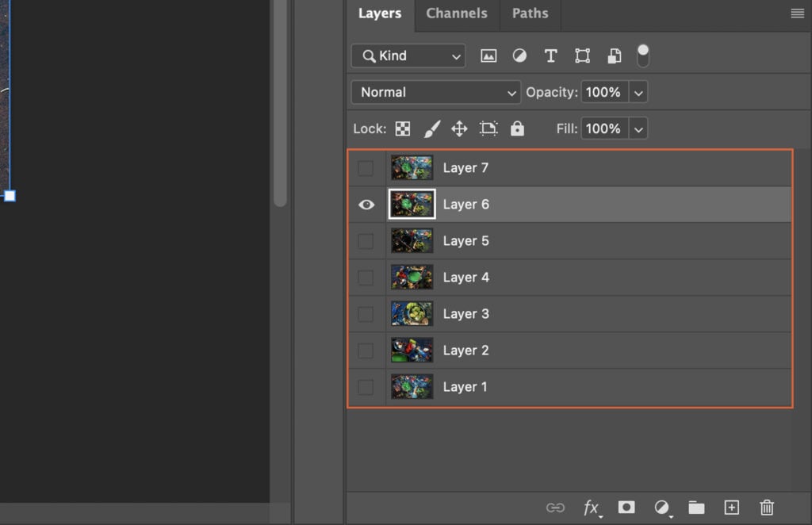
Task: Switch to the Channels tab
Action: pyautogui.click(x=456, y=13)
